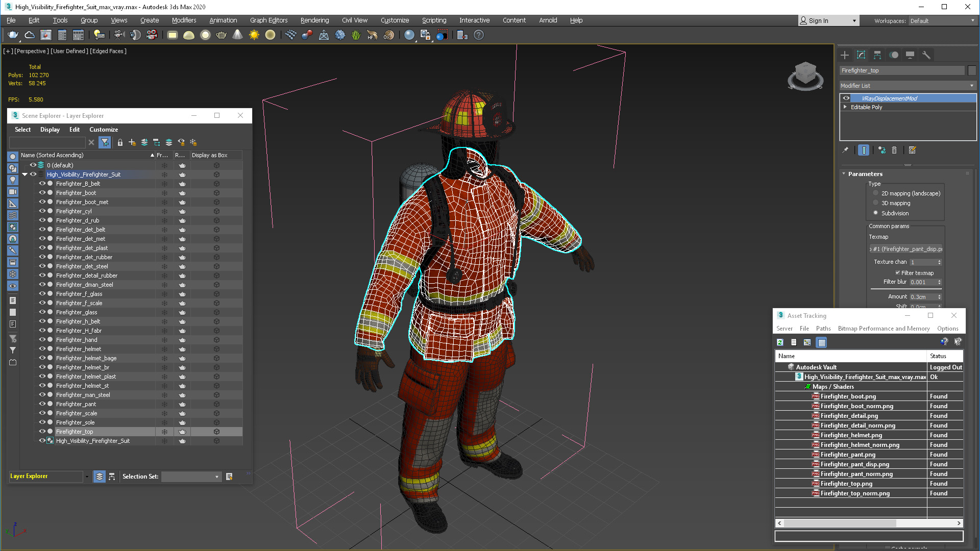This screenshot has width=980, height=551.
Task: Click the Pin Stack icon
Action: [x=845, y=150]
